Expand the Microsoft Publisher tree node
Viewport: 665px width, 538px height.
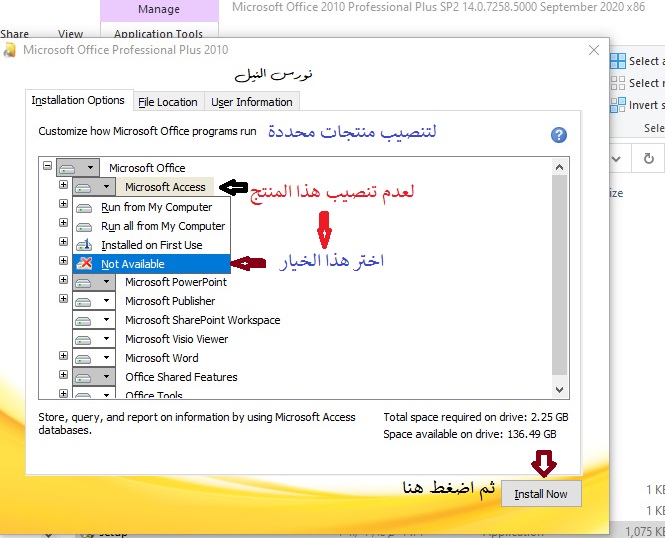[x=64, y=300]
